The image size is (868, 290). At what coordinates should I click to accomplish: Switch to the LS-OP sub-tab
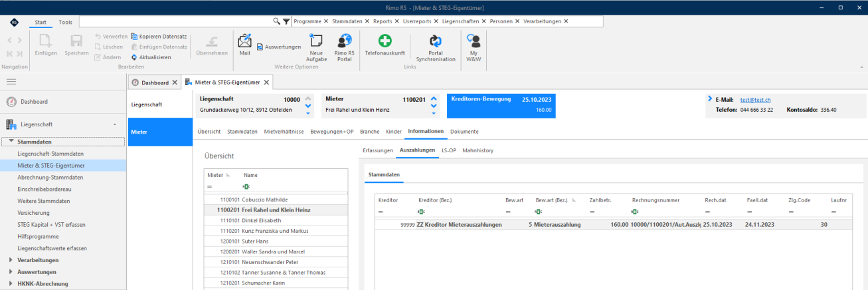pyautogui.click(x=448, y=151)
